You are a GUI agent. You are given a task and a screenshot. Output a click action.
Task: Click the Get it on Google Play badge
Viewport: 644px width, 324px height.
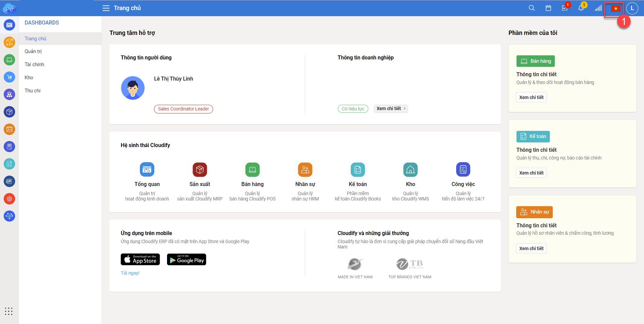[186, 260]
